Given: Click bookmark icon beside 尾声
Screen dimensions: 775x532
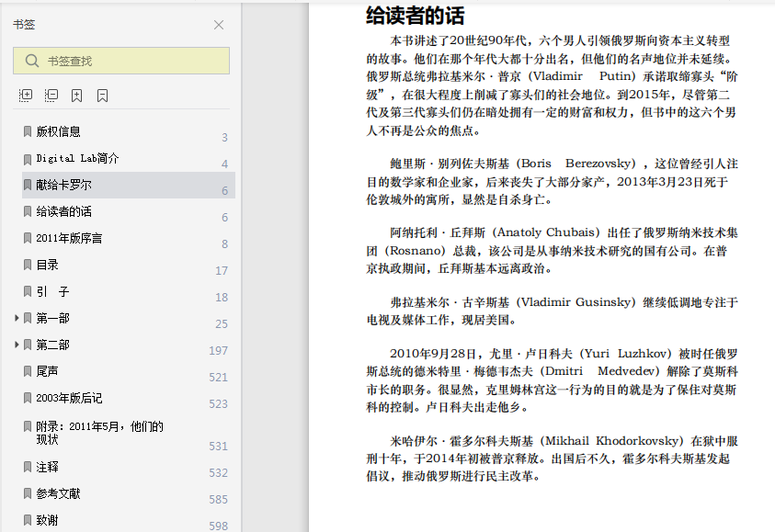Looking at the screenshot, I should 28,371.
